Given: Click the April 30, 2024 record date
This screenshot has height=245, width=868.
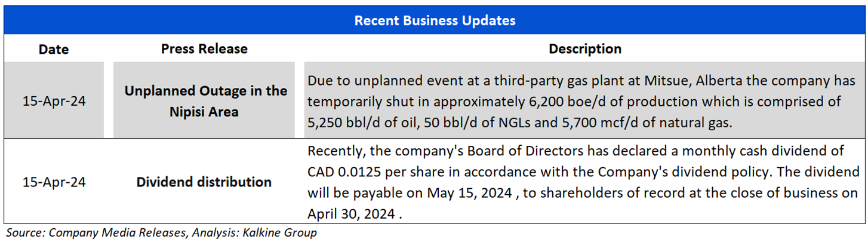Looking at the screenshot, I should coord(351,214).
